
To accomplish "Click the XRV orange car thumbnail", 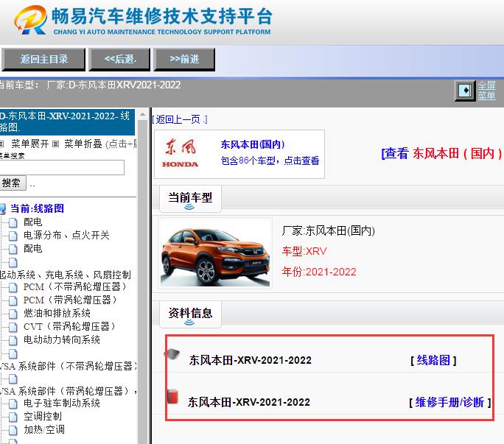I will pos(215,253).
